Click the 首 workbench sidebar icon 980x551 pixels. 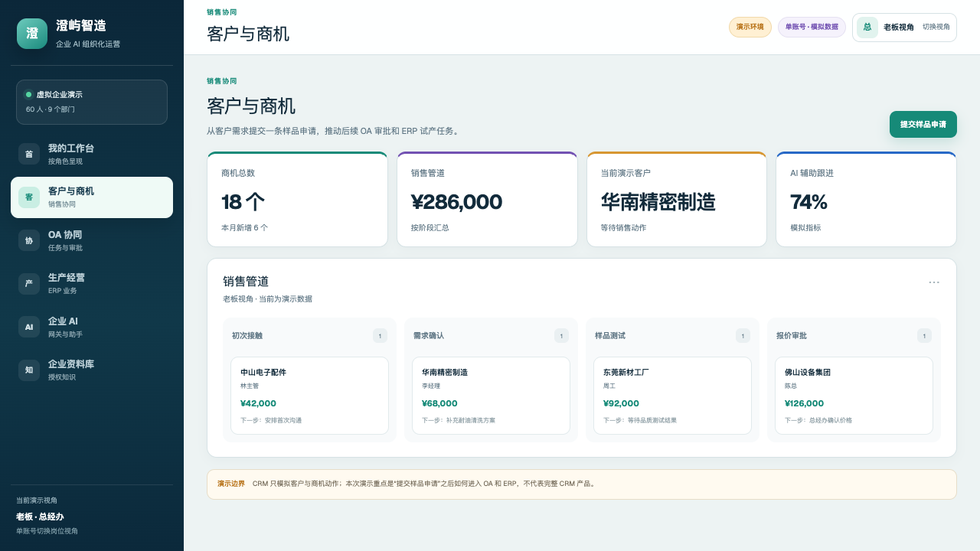point(29,154)
